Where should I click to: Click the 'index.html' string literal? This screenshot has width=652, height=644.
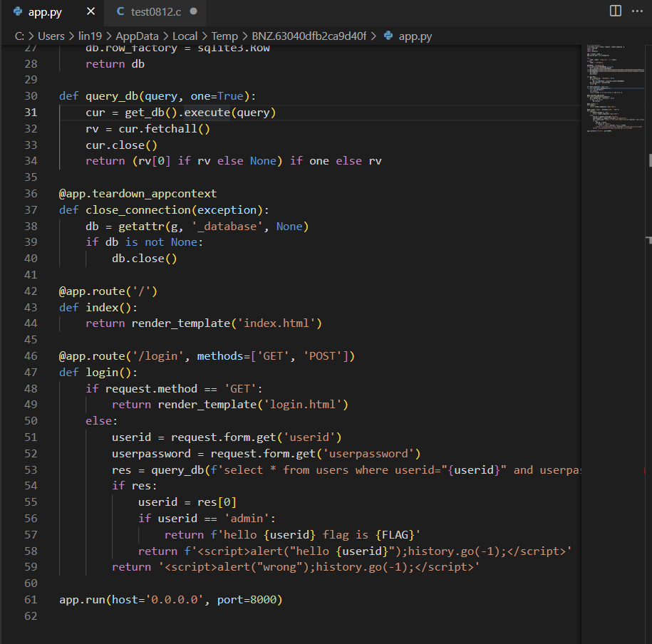click(x=276, y=323)
